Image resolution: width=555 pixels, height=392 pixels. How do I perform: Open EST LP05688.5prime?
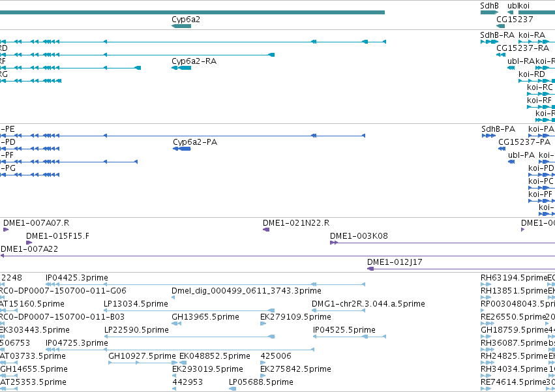point(261,382)
